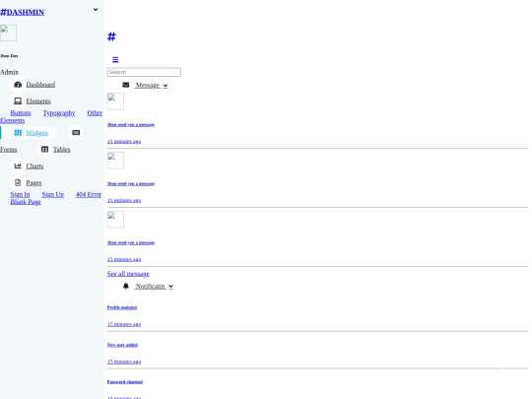The image size is (532, 399).
Task: Open the Typography submenu item
Action: pos(59,113)
